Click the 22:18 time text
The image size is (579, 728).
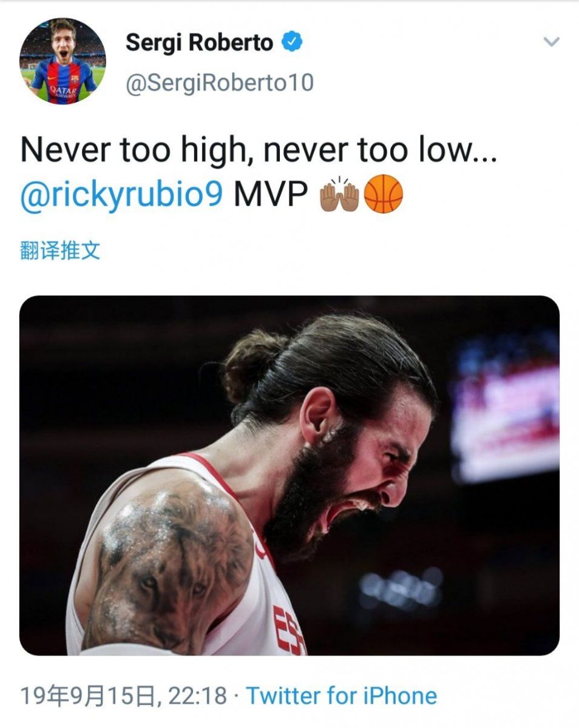point(197,695)
